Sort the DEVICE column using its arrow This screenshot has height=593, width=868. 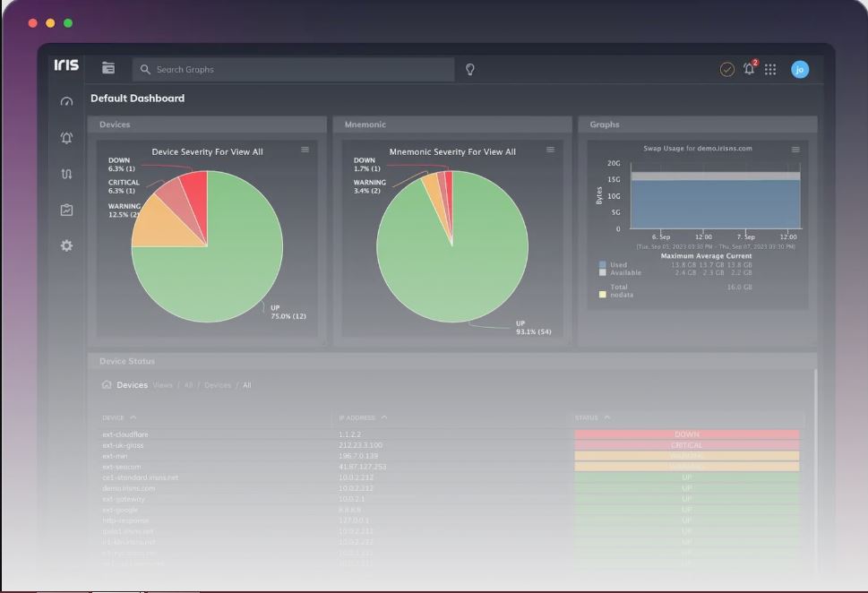pyautogui.click(x=135, y=417)
